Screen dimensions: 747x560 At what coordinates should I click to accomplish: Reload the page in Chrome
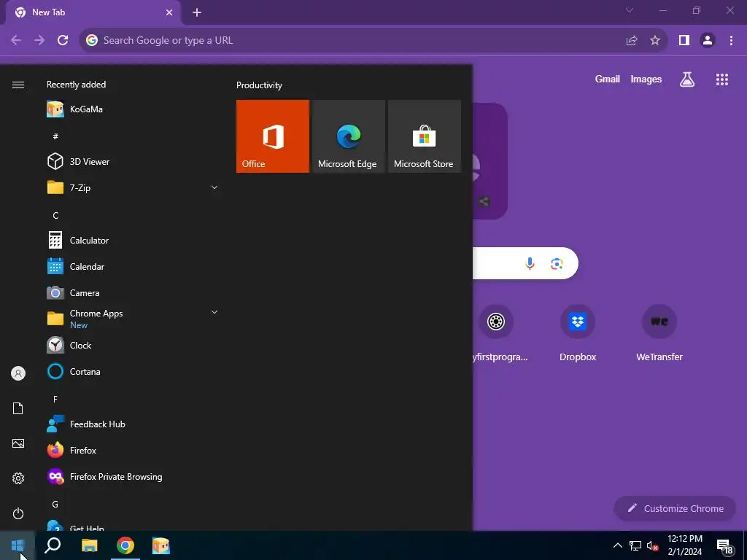tap(63, 40)
